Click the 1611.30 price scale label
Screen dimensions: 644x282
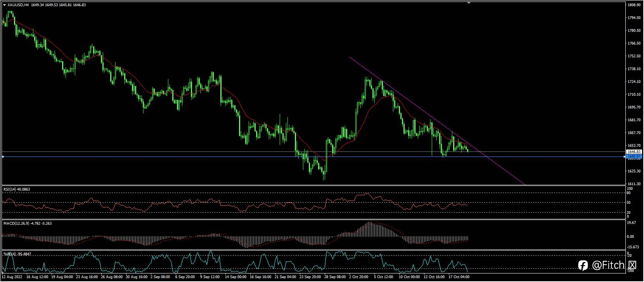(x=633, y=184)
